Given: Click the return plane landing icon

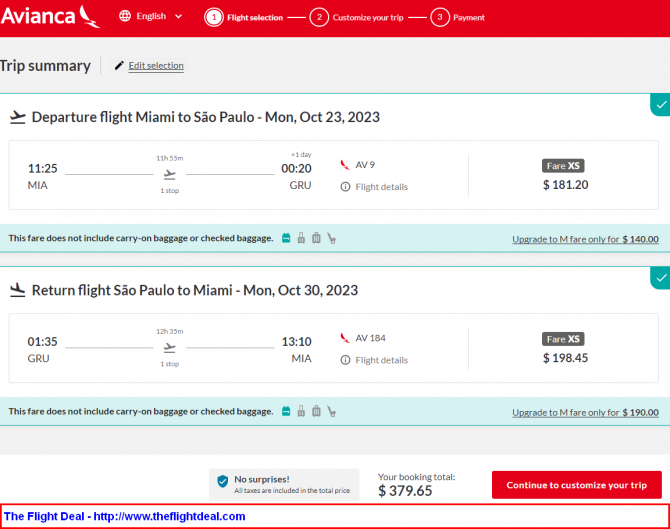Looking at the screenshot, I should point(18,290).
